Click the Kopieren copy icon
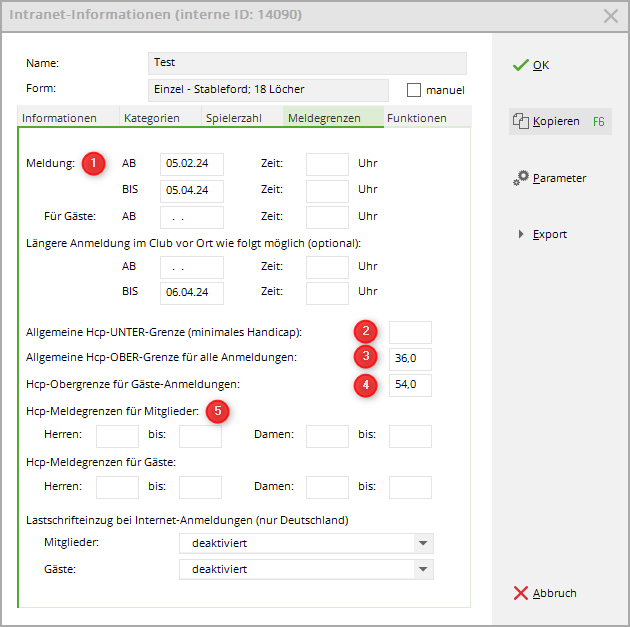This screenshot has height=627, width=630. click(520, 122)
